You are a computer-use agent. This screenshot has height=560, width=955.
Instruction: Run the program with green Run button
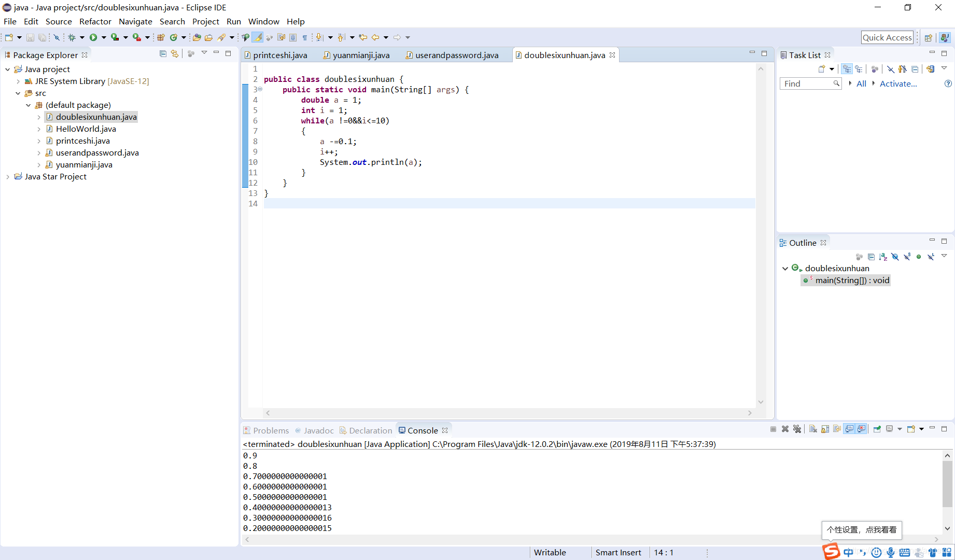[93, 37]
